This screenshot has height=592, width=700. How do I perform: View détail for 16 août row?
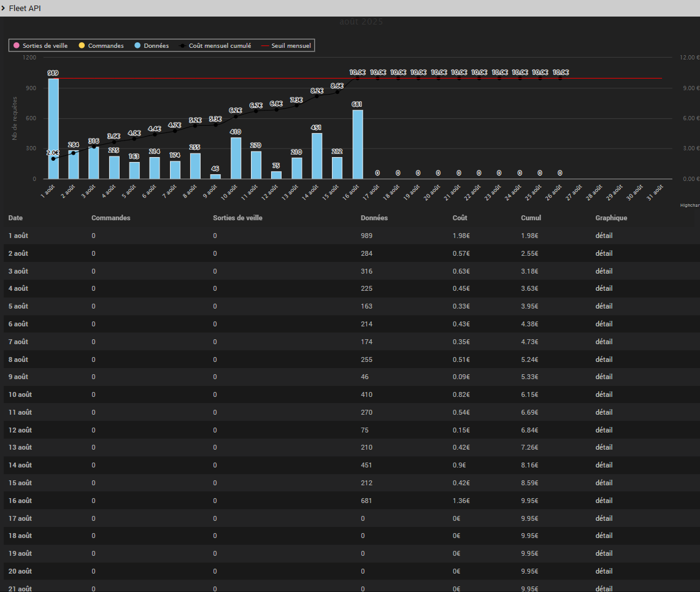coord(604,501)
